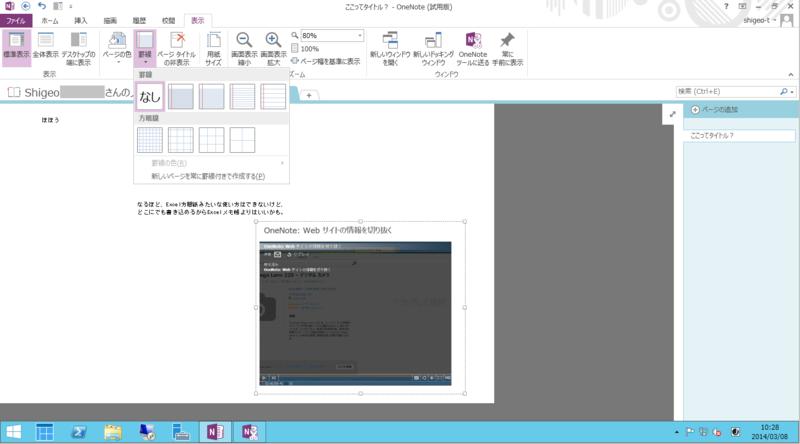Click ページタイトルの非表示 hide page title
The image size is (800, 444).
click(177, 48)
